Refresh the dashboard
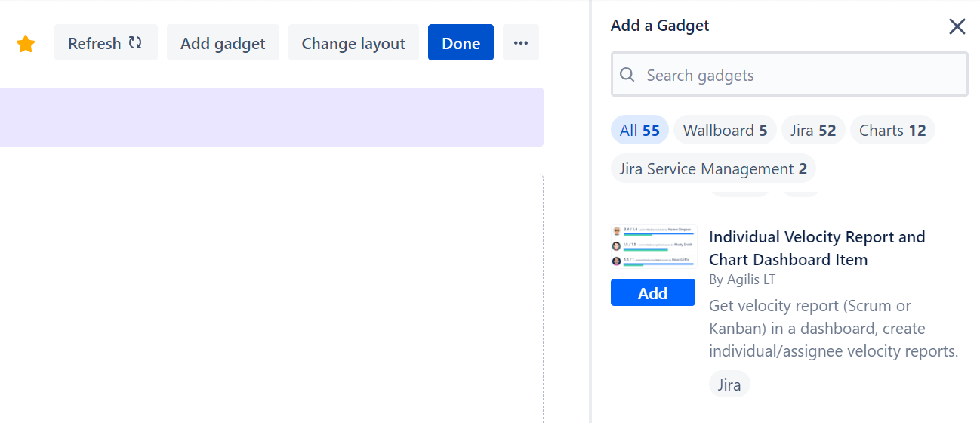 (106, 43)
